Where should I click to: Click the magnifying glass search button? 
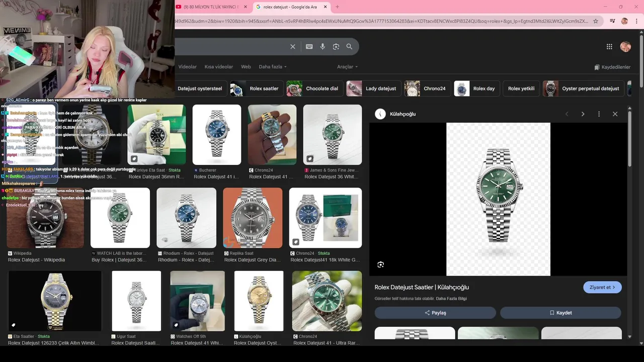click(349, 47)
